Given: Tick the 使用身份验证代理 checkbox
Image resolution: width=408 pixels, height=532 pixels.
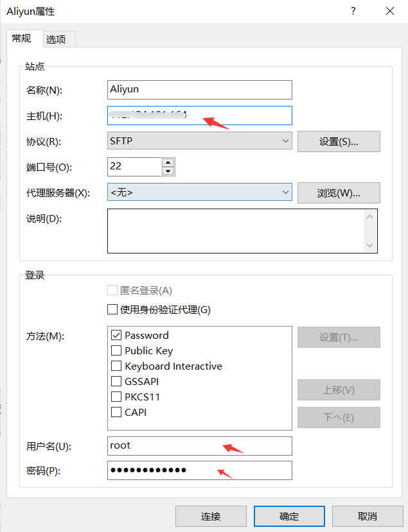Looking at the screenshot, I should (x=112, y=310).
